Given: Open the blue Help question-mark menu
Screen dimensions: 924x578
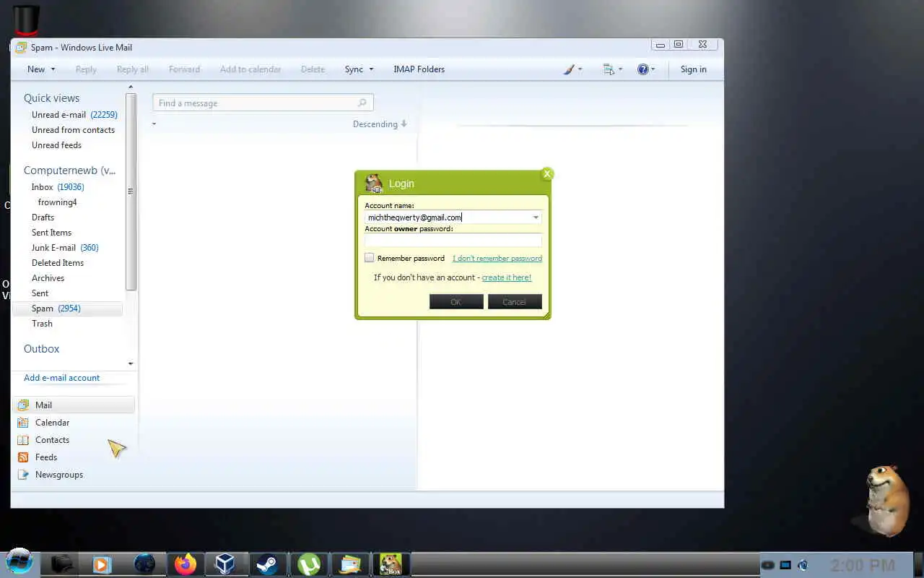Looking at the screenshot, I should pyautogui.click(x=646, y=69).
